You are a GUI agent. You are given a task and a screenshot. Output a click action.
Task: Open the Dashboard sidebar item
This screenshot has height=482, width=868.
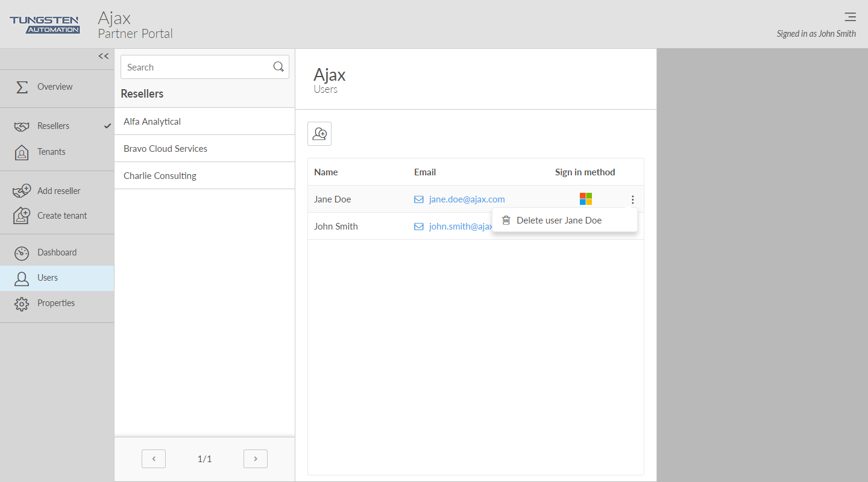pyautogui.click(x=57, y=252)
